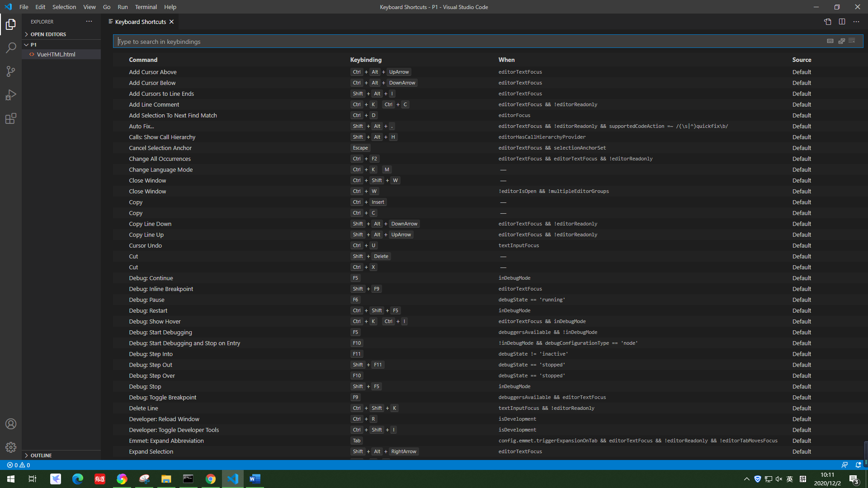Open the Extensions view
Viewport: 868px width, 488px height.
coord(11,118)
